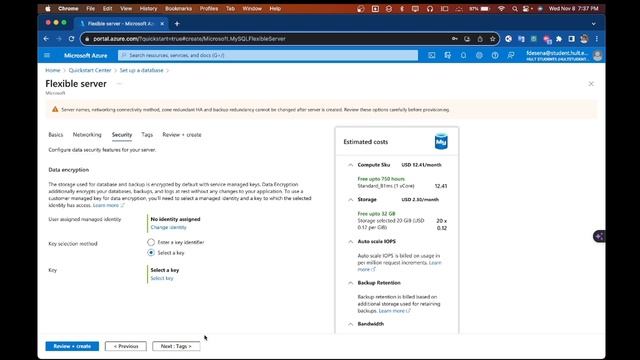This screenshot has width=640, height=360.
Task: Collapse the Compute Sku cost section
Action: [350, 165]
